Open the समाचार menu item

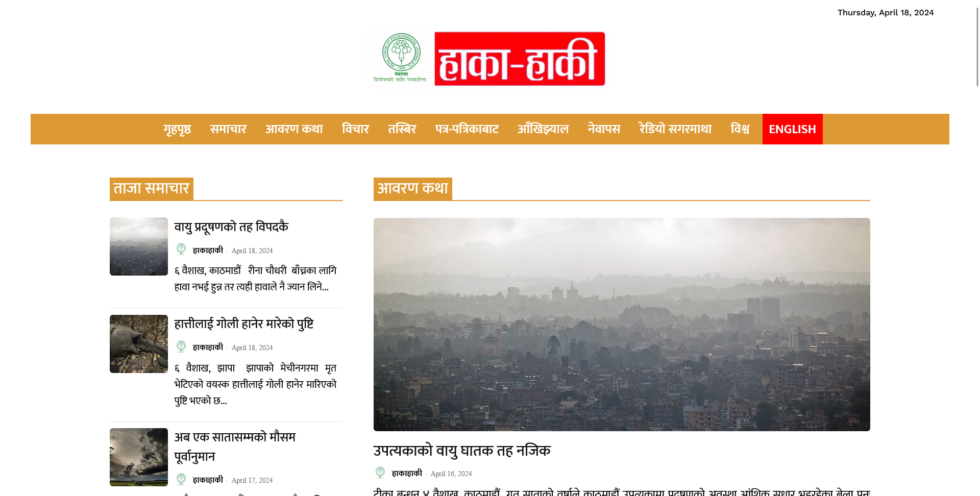click(x=228, y=129)
